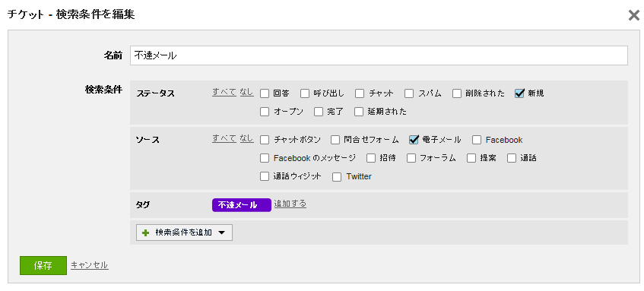The height and width of the screenshot is (291, 644).
Task: Click the 名前 input field containing 不達メール
Action: point(379,55)
